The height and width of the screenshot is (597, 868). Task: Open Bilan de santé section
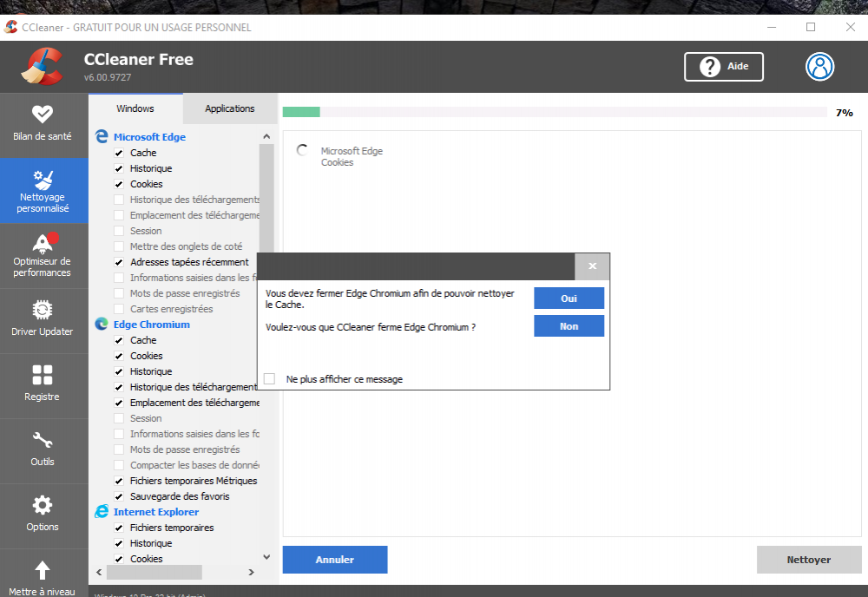(43, 124)
